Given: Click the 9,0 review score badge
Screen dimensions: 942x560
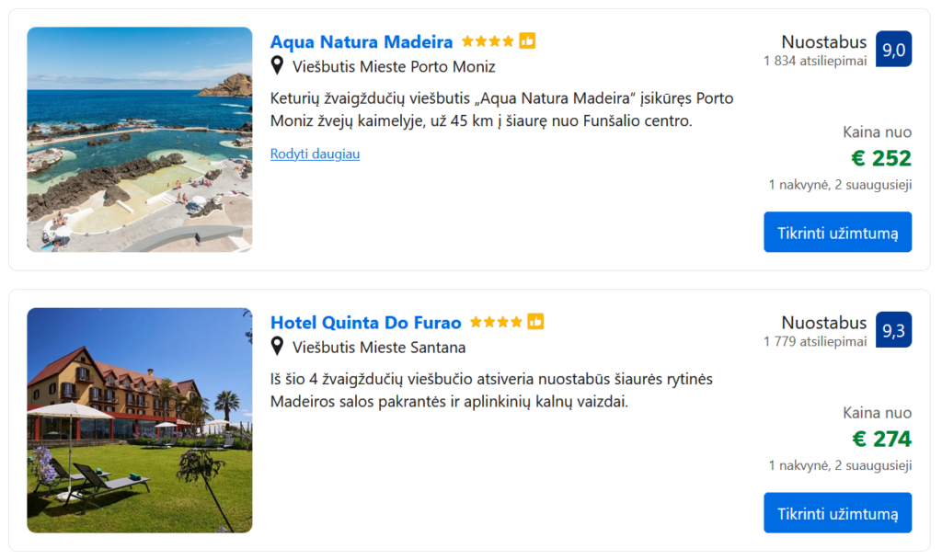Looking at the screenshot, I should click(x=893, y=50).
